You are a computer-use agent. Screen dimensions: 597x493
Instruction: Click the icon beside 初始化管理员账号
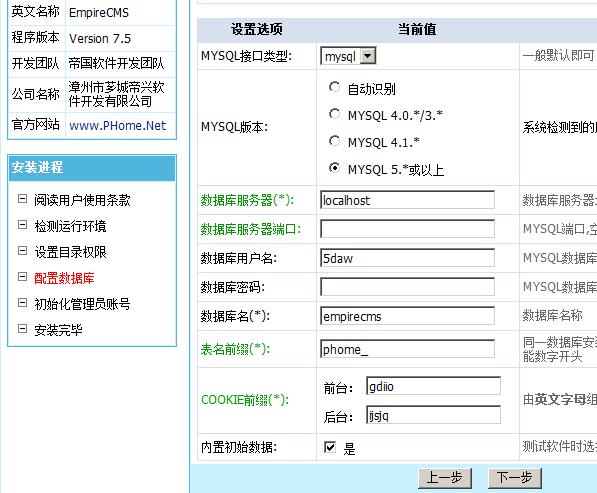click(x=22, y=303)
